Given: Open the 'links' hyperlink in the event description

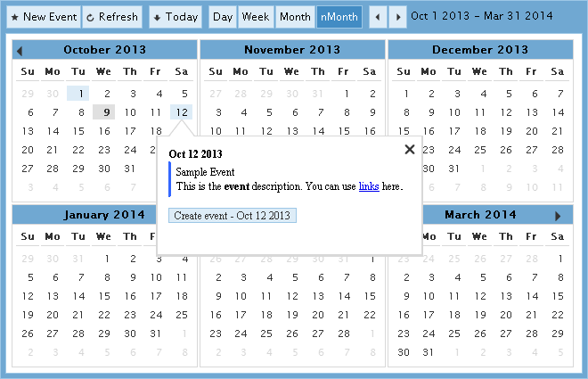Looking at the screenshot, I should [369, 186].
